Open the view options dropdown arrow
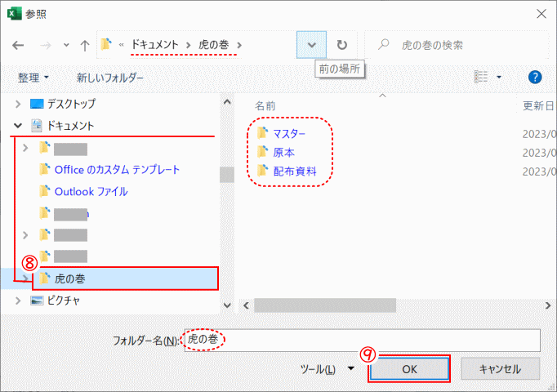 point(499,77)
